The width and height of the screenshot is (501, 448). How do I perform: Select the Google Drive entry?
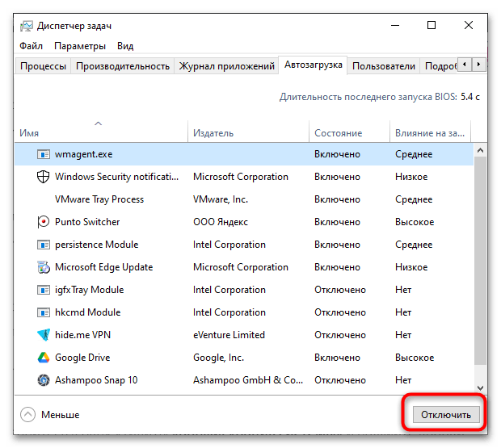[x=244, y=358]
